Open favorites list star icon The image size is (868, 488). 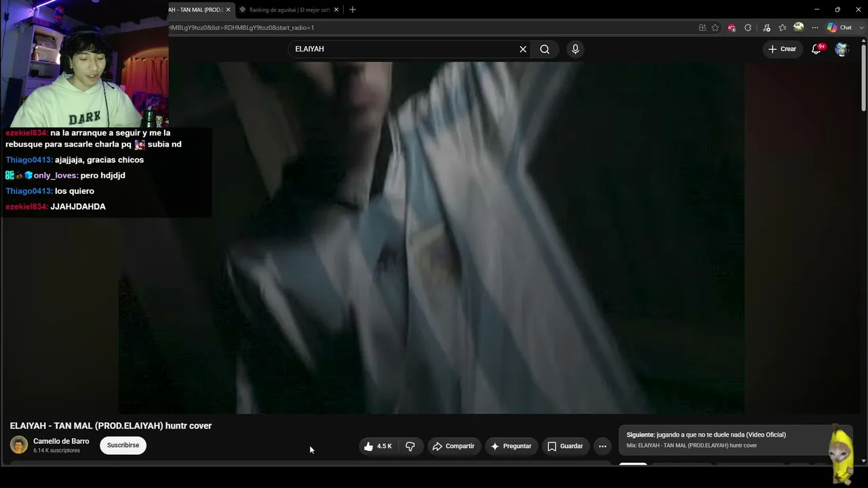pyautogui.click(x=783, y=28)
